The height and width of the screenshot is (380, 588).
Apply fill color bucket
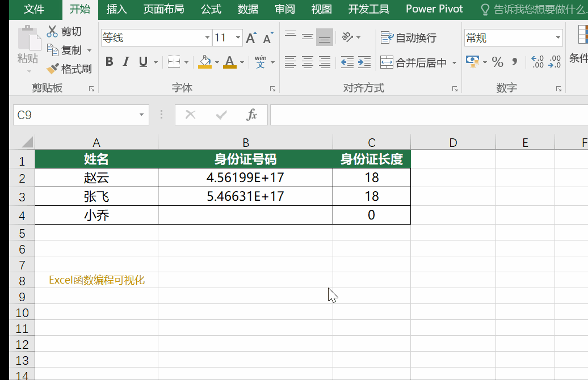coord(205,62)
